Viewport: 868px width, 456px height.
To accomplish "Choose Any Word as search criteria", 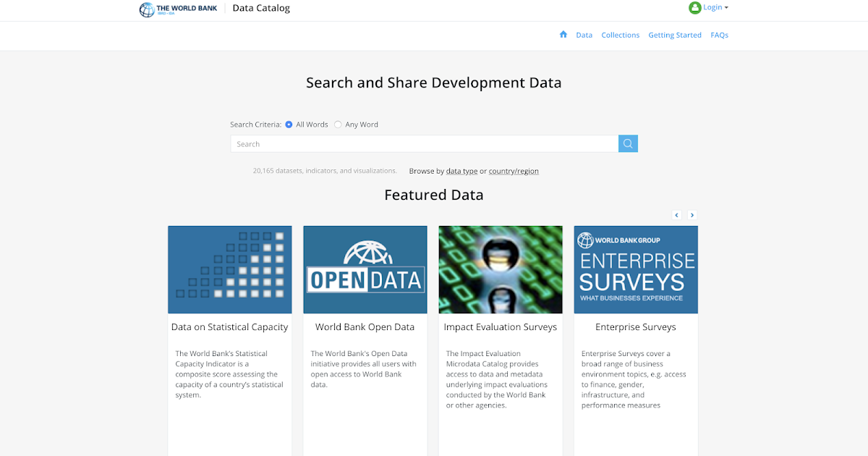I will [337, 124].
